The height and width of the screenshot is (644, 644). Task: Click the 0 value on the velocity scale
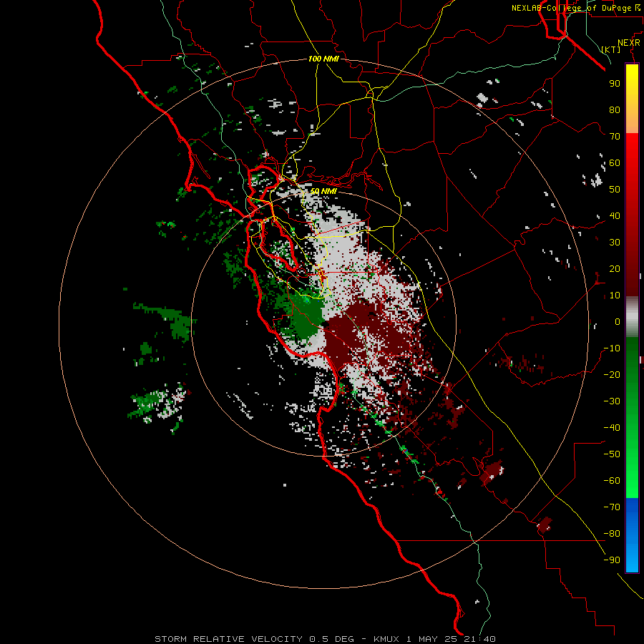618,321
